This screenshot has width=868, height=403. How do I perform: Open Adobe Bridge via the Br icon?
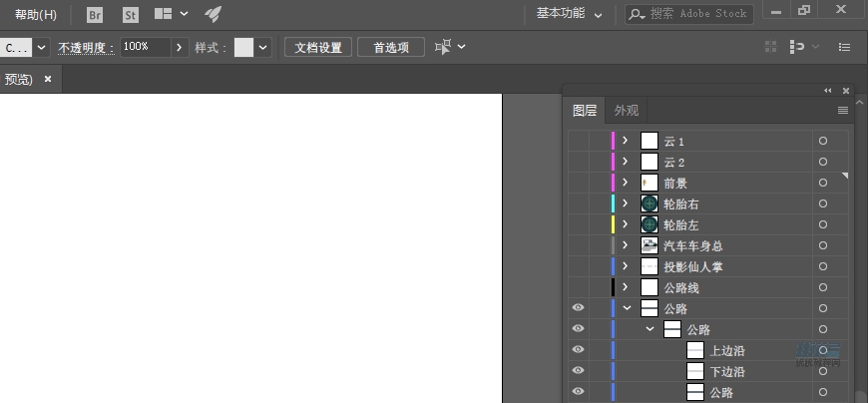(x=95, y=14)
